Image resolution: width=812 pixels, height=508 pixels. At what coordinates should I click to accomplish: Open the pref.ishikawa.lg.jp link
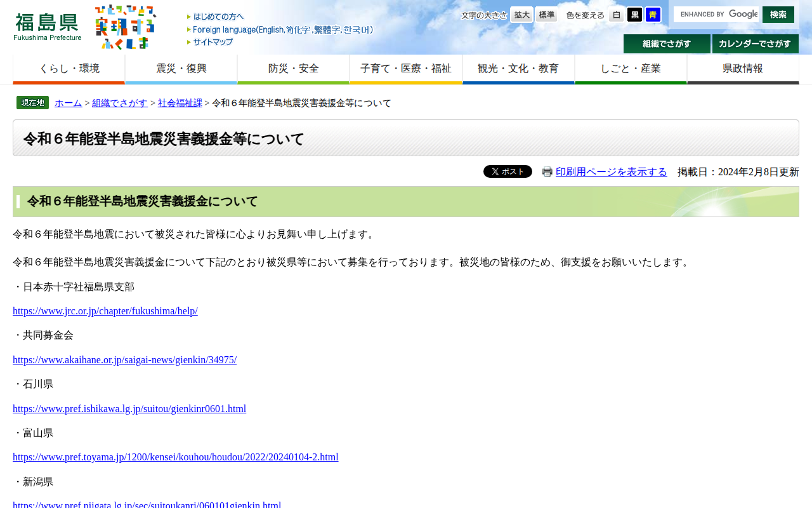pyautogui.click(x=129, y=409)
